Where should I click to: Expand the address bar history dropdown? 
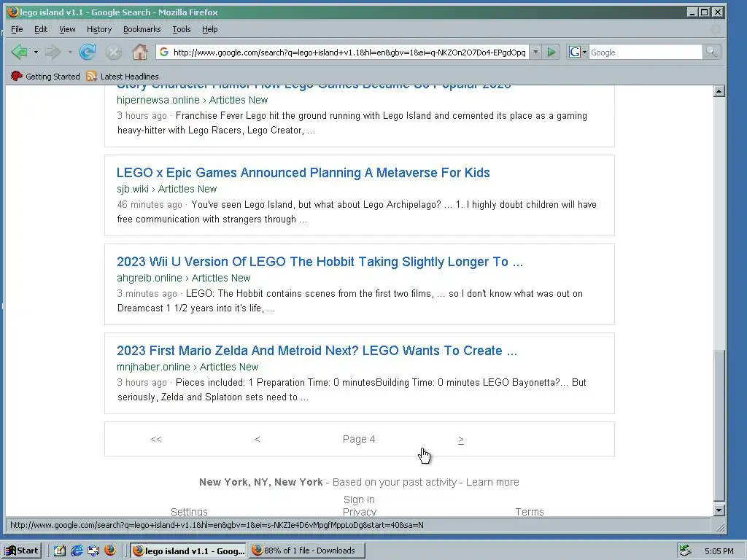tap(535, 52)
